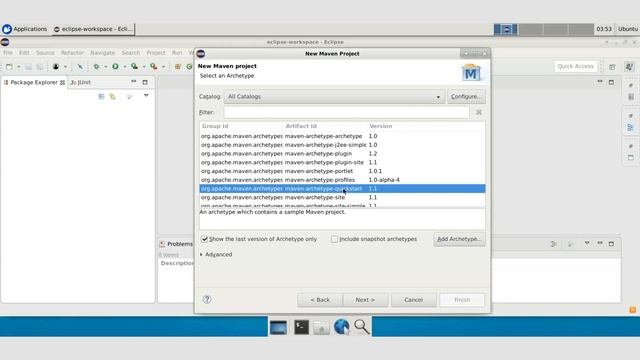
Task: Select the maven-archetype-plugin-site row
Action: click(342, 162)
